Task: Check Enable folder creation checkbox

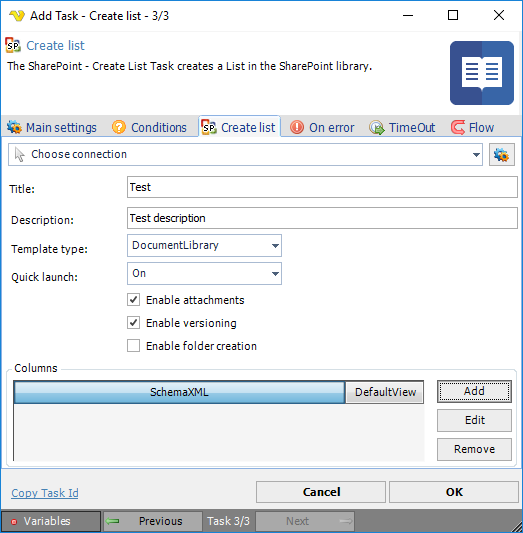Action: pyautogui.click(x=134, y=346)
